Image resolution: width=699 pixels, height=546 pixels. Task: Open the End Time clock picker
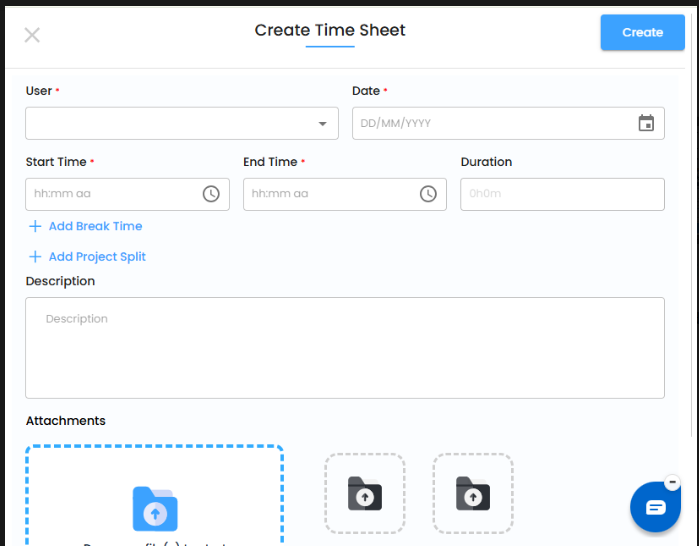coord(428,194)
